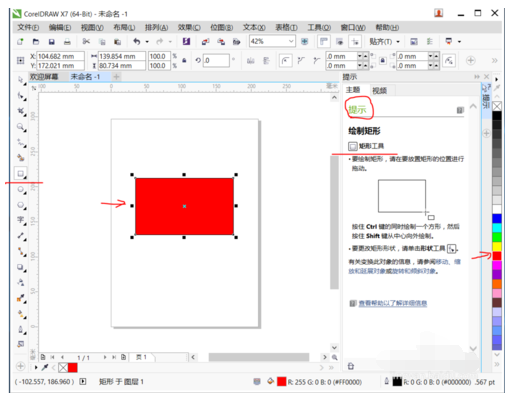Pick the yellow swatch in palette

click(x=497, y=246)
